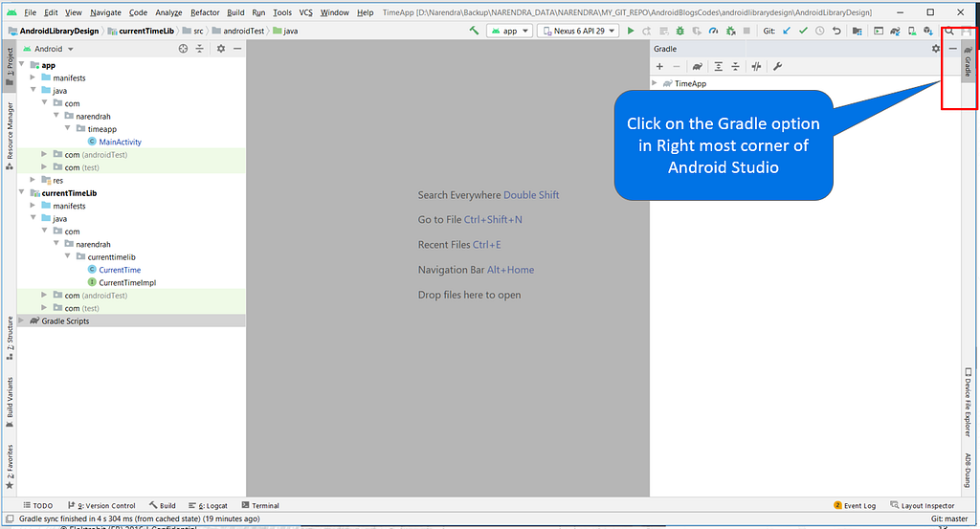Hide the Gradle panel with minus icon
980x529 pixels.
point(952,48)
